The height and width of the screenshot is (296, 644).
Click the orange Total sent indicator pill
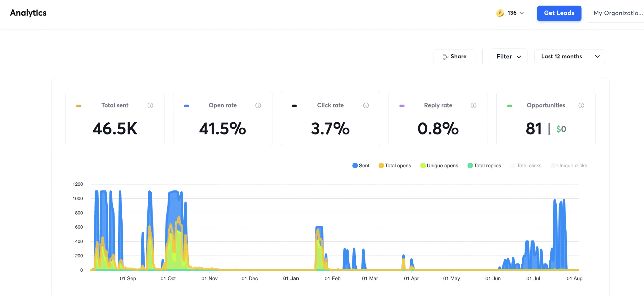[79, 106]
